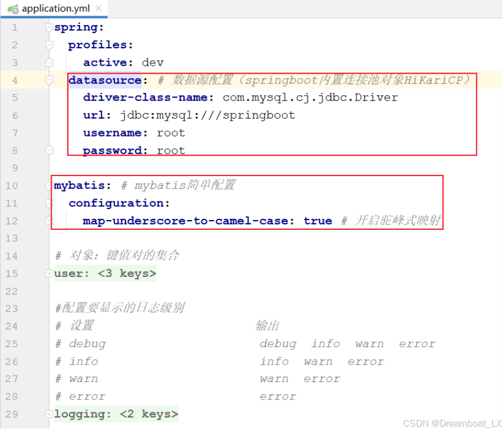Click the 'configuration:' key

[x=119, y=203]
